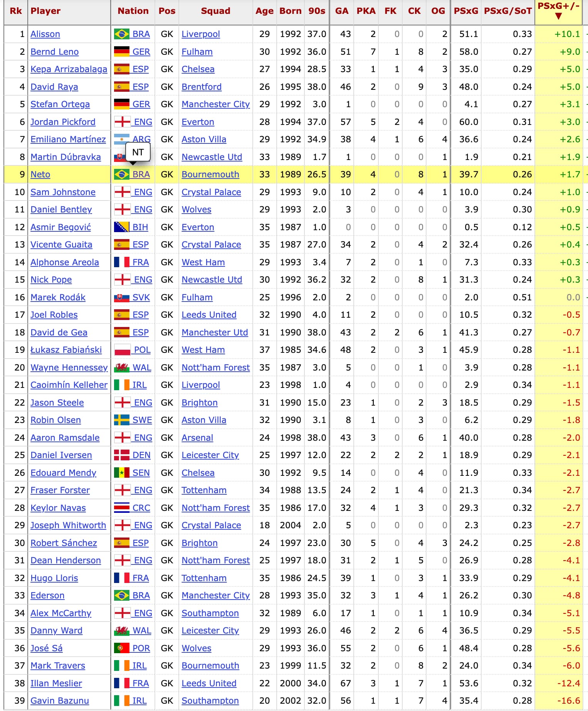588x711 pixels.
Task: Click the Ireland flag in Caoimhín Kelleher's row
Action: click(122, 385)
